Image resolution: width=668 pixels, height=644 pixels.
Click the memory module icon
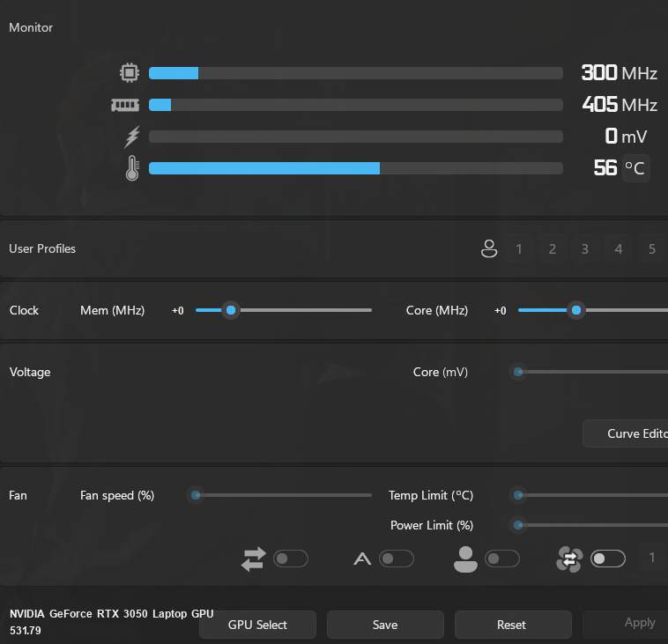[x=125, y=105]
